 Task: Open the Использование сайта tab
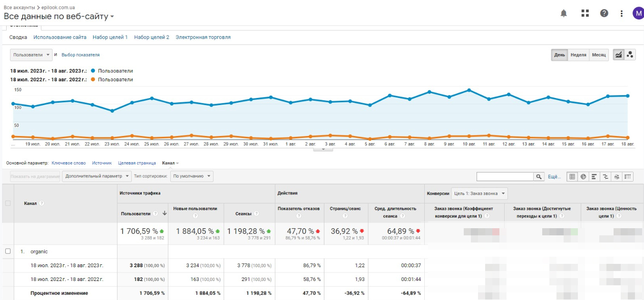pyautogui.click(x=60, y=37)
